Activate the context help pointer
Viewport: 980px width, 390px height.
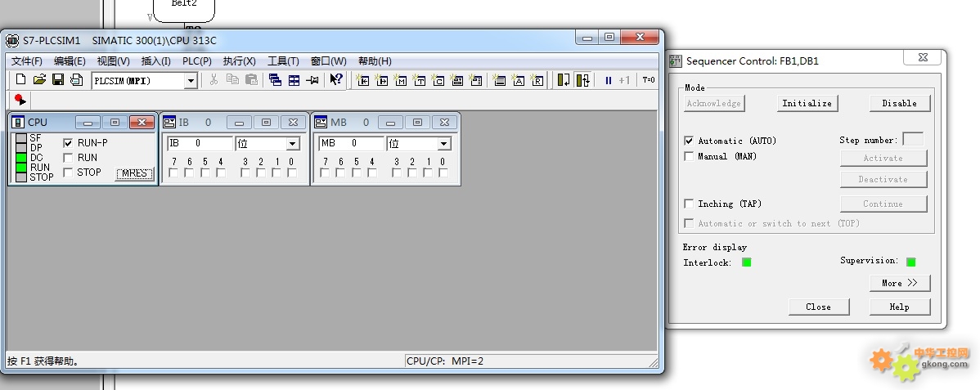coord(336,80)
